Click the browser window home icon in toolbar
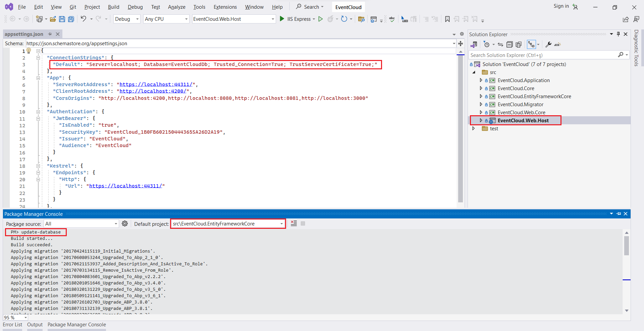The width and height of the screenshot is (644, 331). [x=373, y=19]
